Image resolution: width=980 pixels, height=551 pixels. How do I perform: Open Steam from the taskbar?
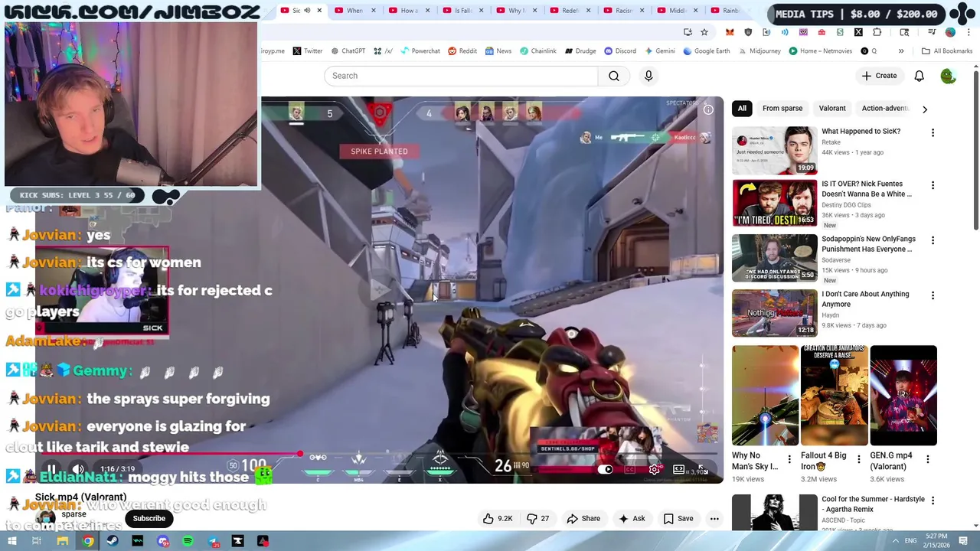click(113, 541)
